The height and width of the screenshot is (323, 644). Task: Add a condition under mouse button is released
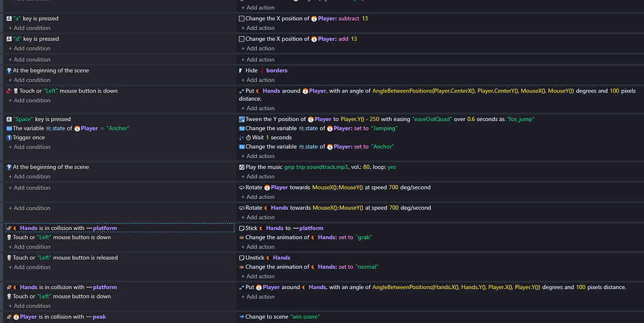pyautogui.click(x=30, y=267)
